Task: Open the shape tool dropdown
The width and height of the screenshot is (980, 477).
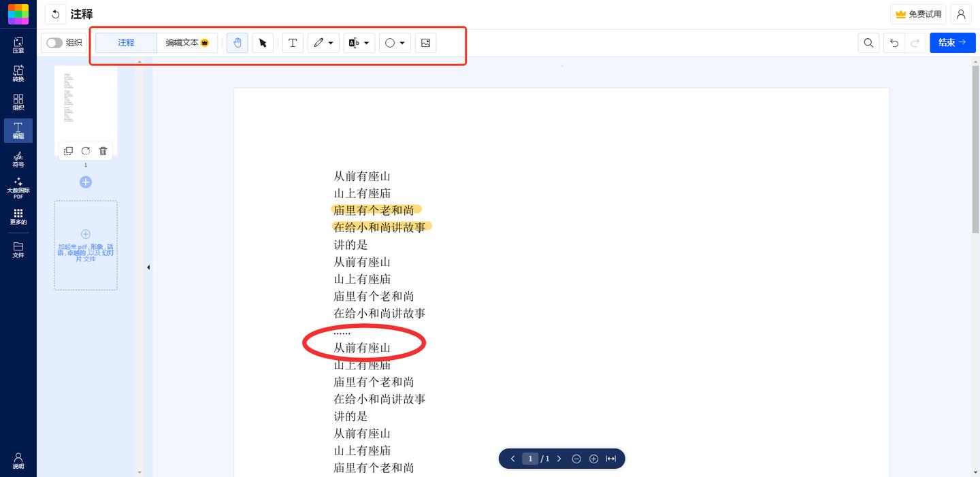Action: [x=403, y=43]
